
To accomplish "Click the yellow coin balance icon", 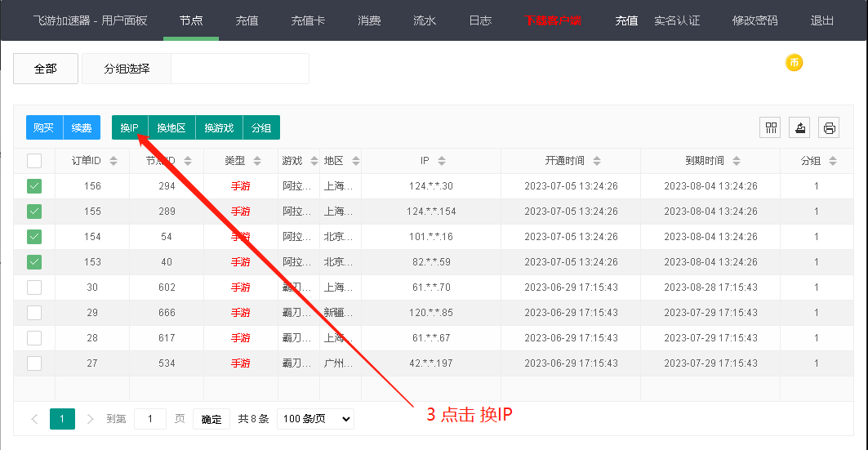I will [x=794, y=63].
